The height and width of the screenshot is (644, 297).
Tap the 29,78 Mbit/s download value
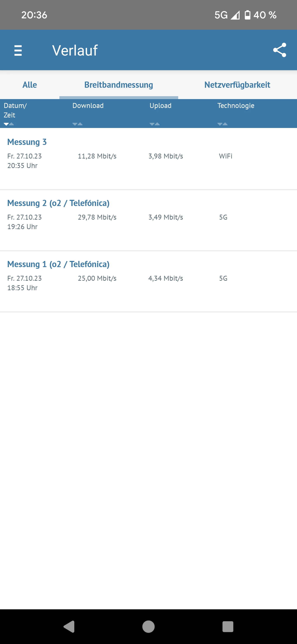(97, 217)
